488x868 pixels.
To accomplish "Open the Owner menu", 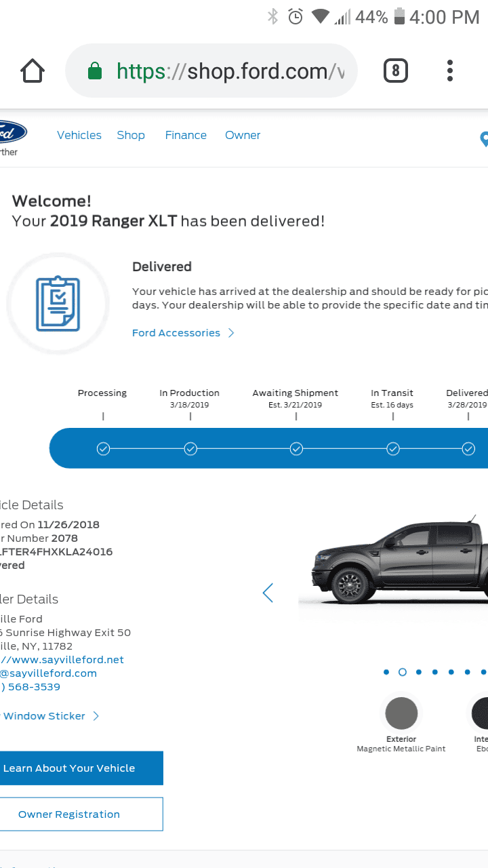I will click(243, 135).
